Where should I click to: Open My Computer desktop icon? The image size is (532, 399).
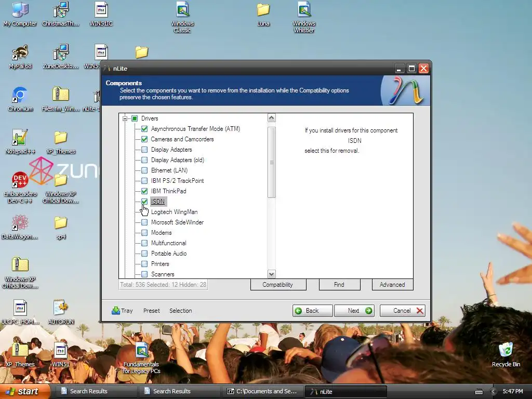pyautogui.click(x=20, y=14)
